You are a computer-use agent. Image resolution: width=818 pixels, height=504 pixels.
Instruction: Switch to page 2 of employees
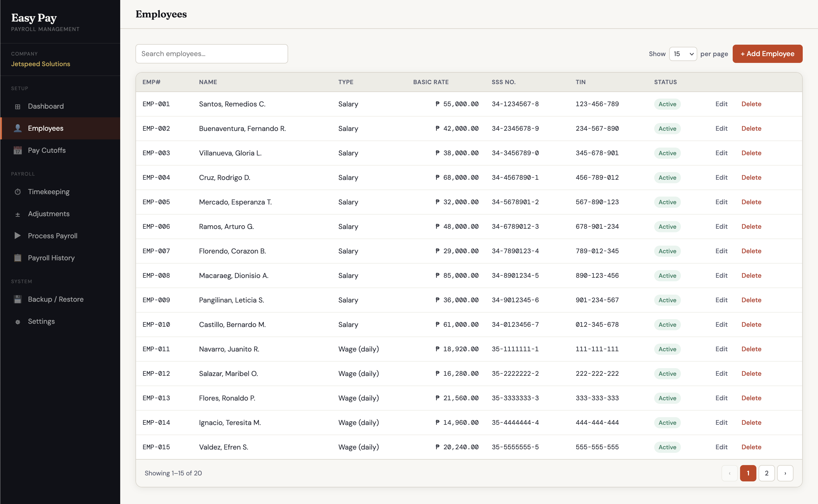click(x=767, y=473)
